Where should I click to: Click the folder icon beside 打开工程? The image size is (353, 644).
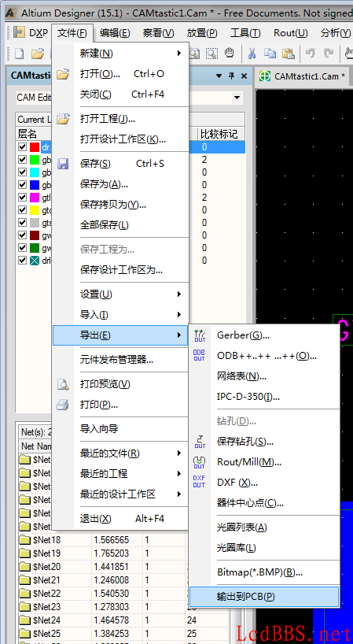(x=63, y=119)
